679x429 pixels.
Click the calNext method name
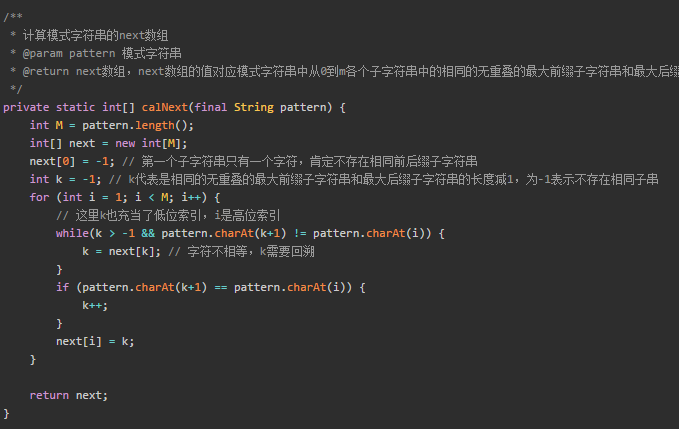165,107
